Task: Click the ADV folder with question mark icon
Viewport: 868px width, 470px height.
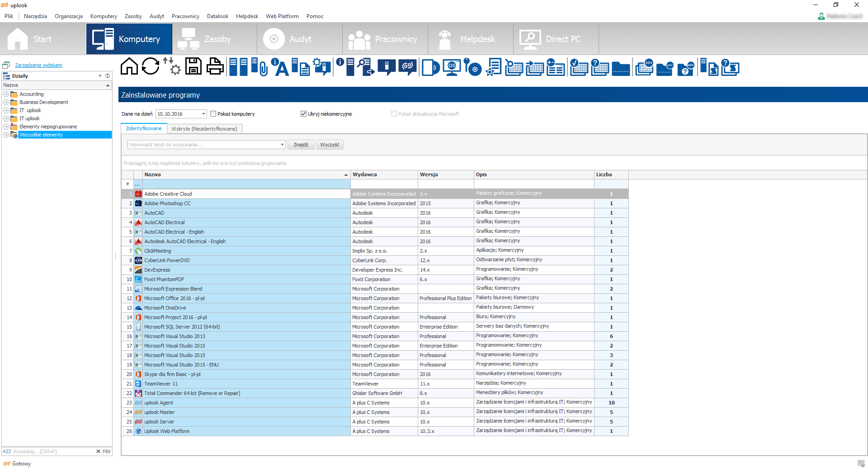Action: (x=686, y=68)
